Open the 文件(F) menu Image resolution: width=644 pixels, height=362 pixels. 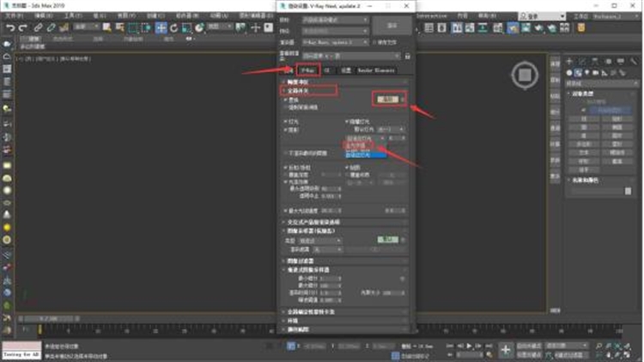point(15,15)
